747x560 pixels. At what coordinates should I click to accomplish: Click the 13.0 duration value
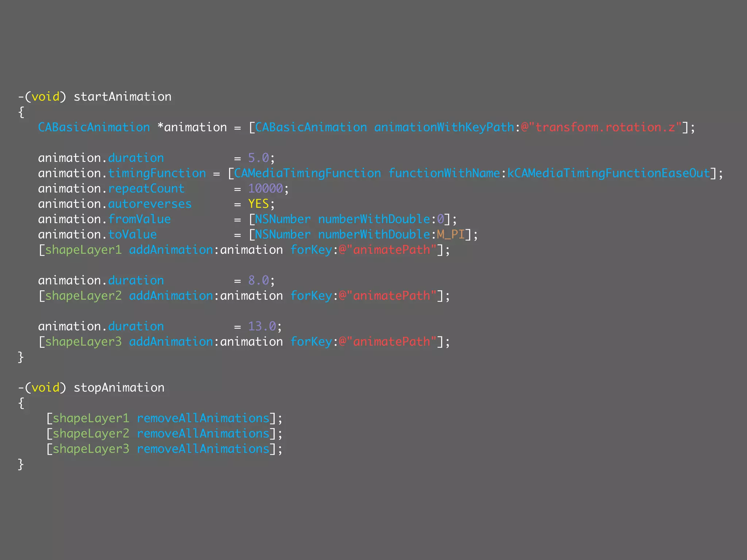[x=262, y=326]
